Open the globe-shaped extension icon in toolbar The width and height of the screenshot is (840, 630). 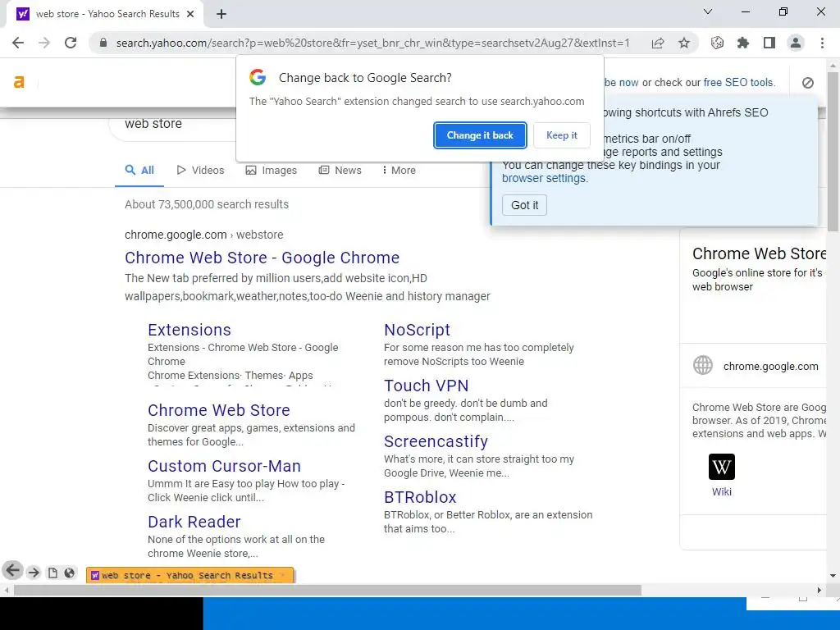point(717,43)
